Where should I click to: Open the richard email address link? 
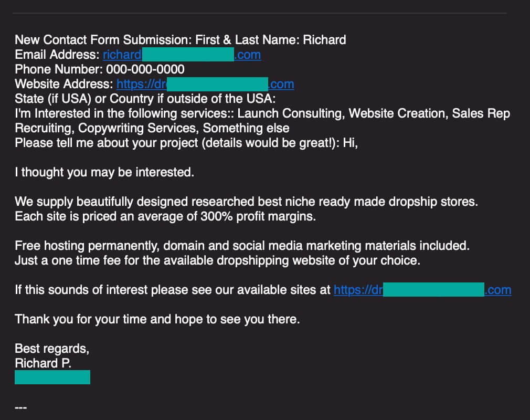coord(182,55)
